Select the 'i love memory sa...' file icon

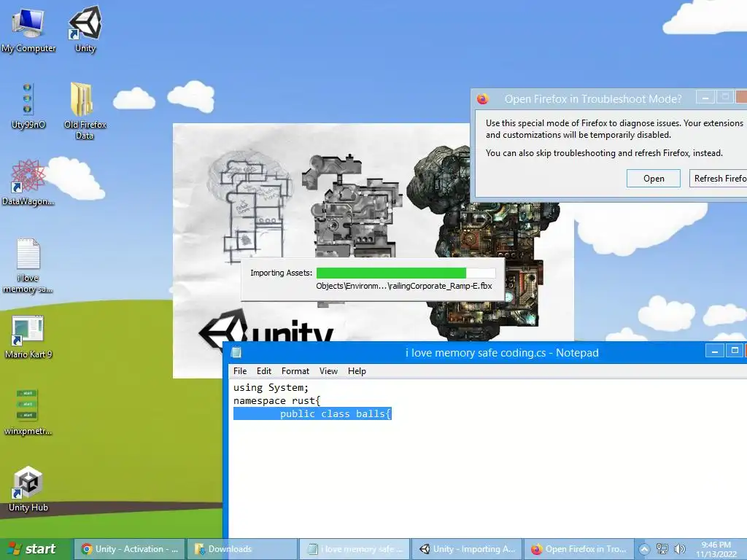[x=28, y=265]
